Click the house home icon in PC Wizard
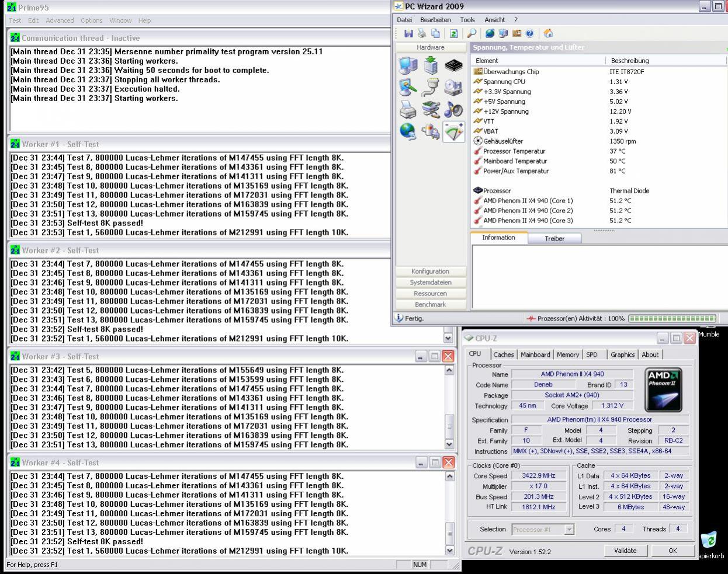 point(548,33)
